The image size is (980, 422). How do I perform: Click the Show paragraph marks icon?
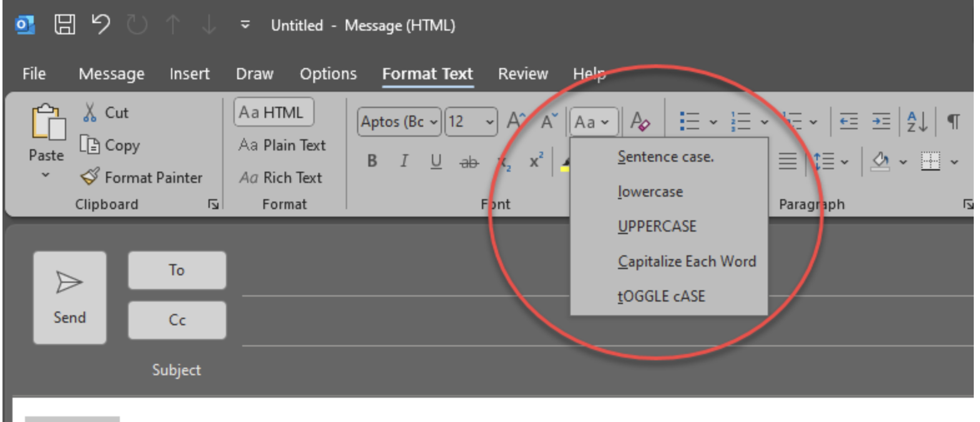click(x=953, y=121)
